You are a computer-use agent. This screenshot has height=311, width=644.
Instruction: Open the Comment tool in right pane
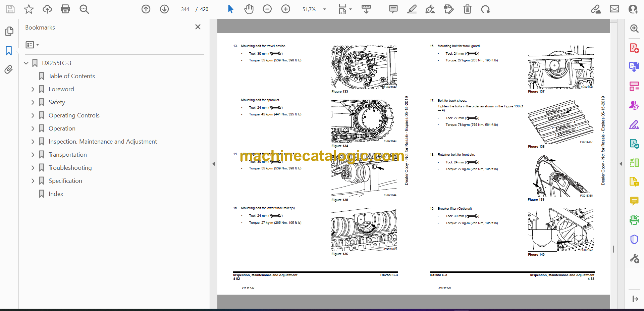pyautogui.click(x=634, y=201)
